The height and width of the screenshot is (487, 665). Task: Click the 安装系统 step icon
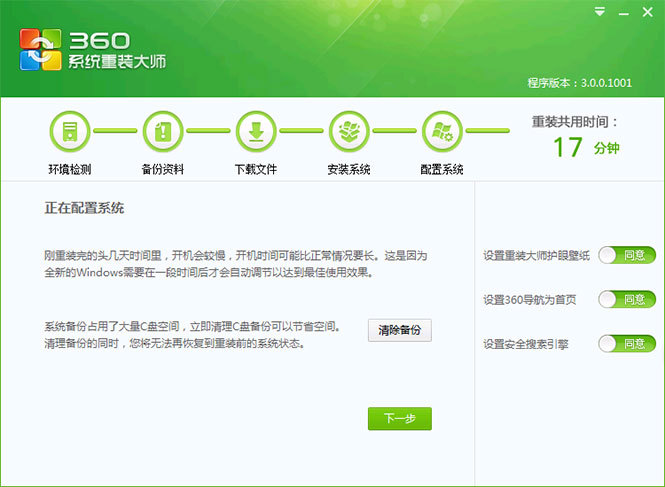click(349, 132)
